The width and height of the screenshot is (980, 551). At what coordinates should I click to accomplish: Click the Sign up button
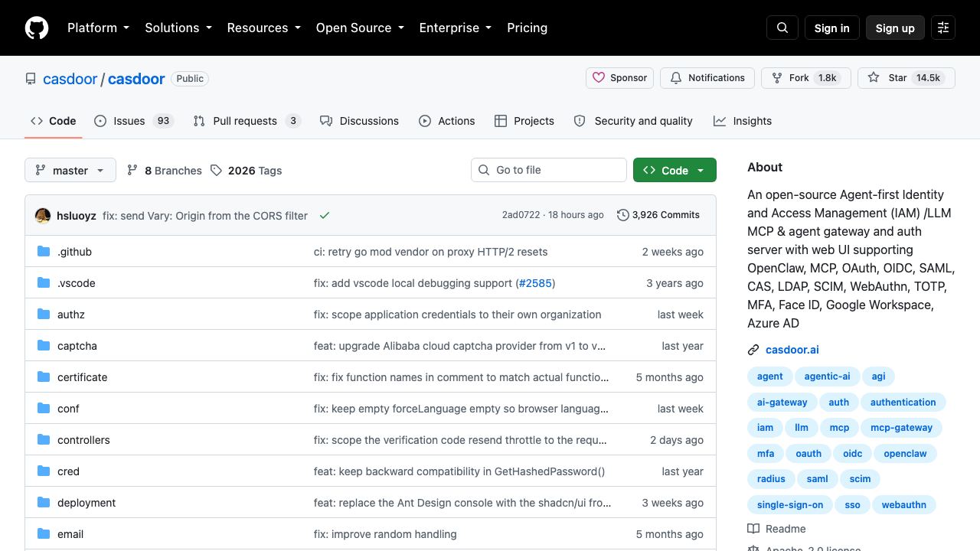[x=895, y=28]
